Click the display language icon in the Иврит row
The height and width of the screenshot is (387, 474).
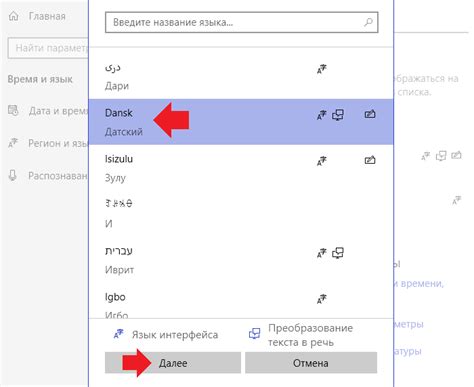322,253
